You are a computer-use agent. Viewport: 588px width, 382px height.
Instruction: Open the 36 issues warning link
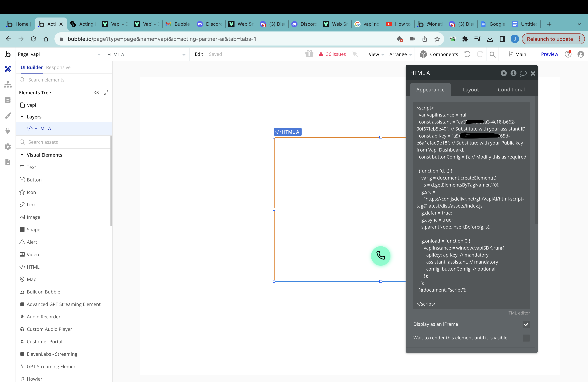pos(332,54)
